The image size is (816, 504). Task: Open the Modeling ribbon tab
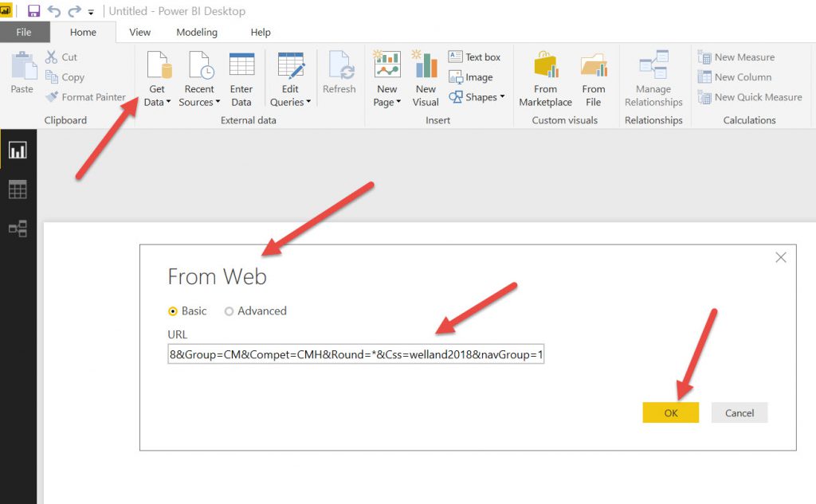[x=197, y=33]
